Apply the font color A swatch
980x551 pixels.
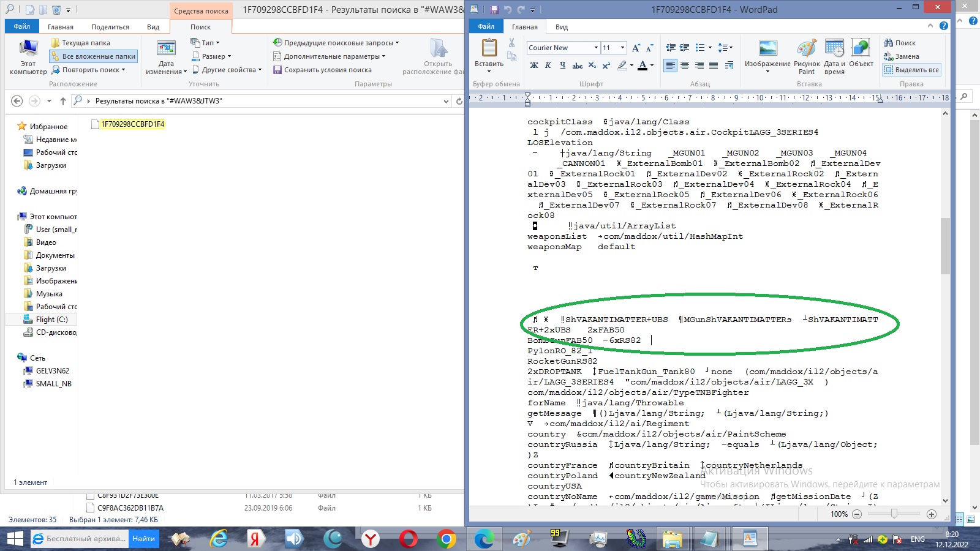point(643,65)
